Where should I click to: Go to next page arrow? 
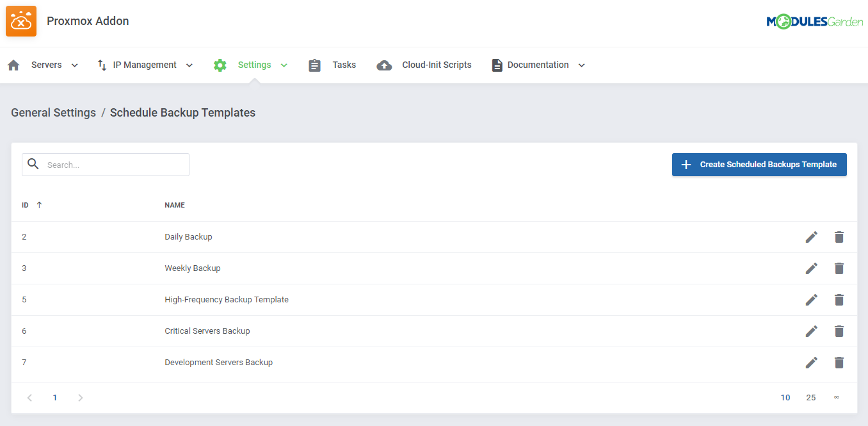coord(81,398)
